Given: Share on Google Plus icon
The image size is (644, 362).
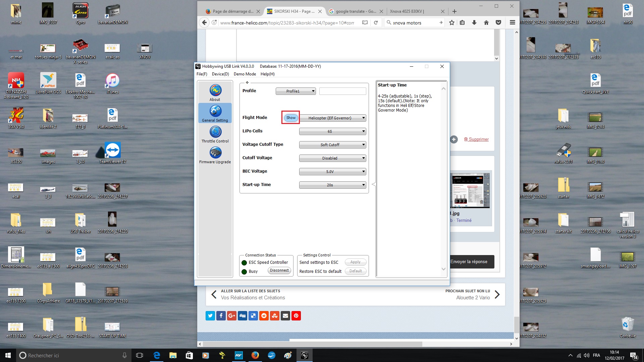Looking at the screenshot, I should pos(232,316).
